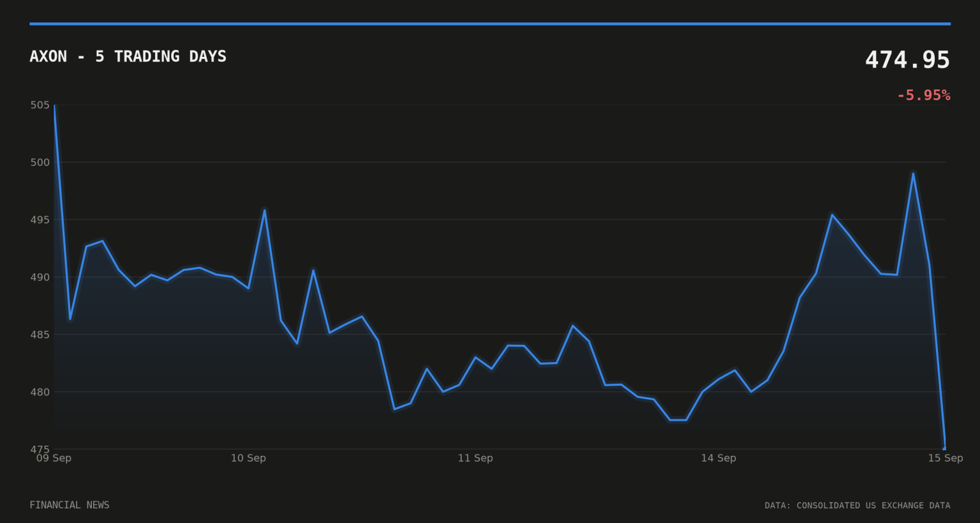Select the current price 474.95
Viewport: 980px width, 523px height.
pyautogui.click(x=907, y=60)
